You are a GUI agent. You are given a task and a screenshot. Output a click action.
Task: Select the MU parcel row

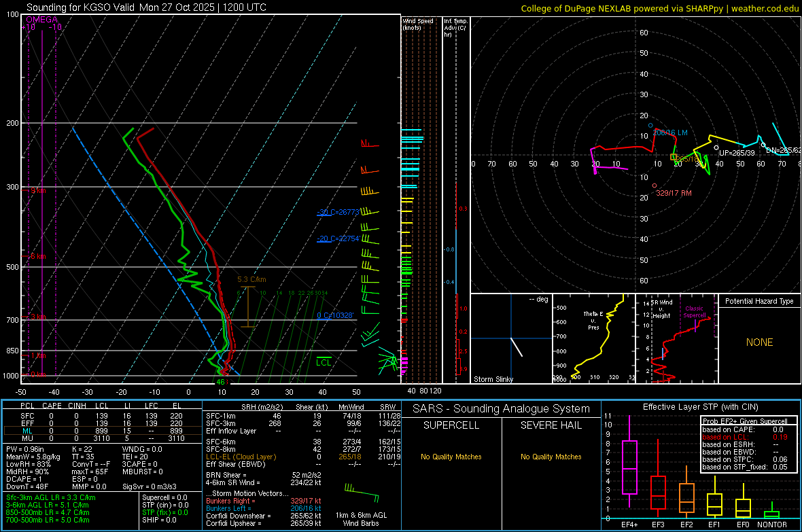click(102, 438)
